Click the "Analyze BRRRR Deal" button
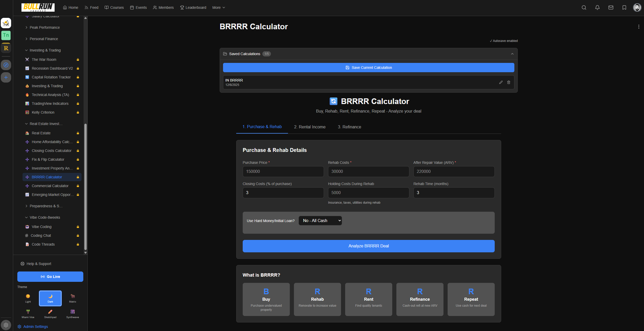Viewport: 644px width, 331px height. click(368, 246)
